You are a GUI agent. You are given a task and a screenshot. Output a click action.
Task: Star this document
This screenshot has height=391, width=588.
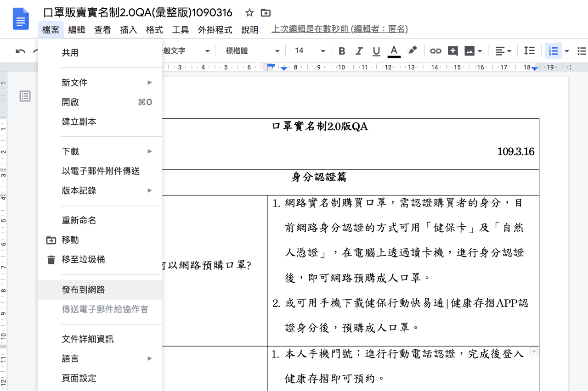[249, 13]
